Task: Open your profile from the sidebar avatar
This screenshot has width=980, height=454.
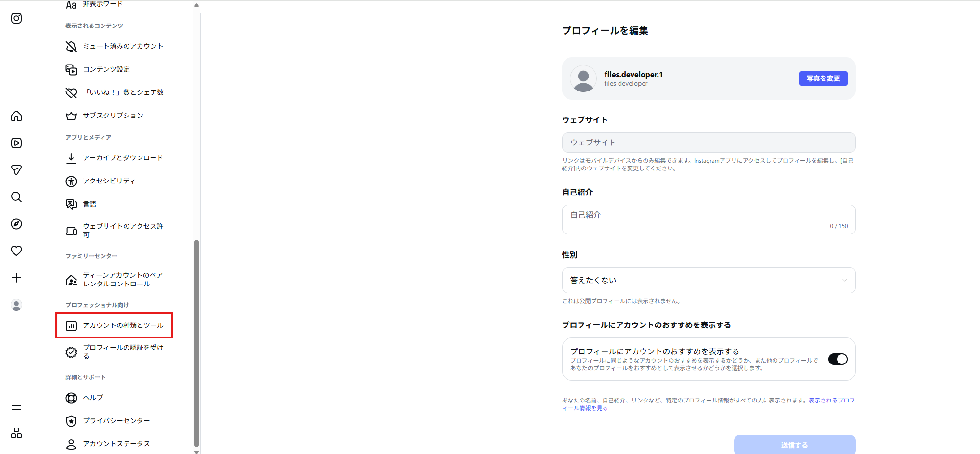Action: click(16, 305)
